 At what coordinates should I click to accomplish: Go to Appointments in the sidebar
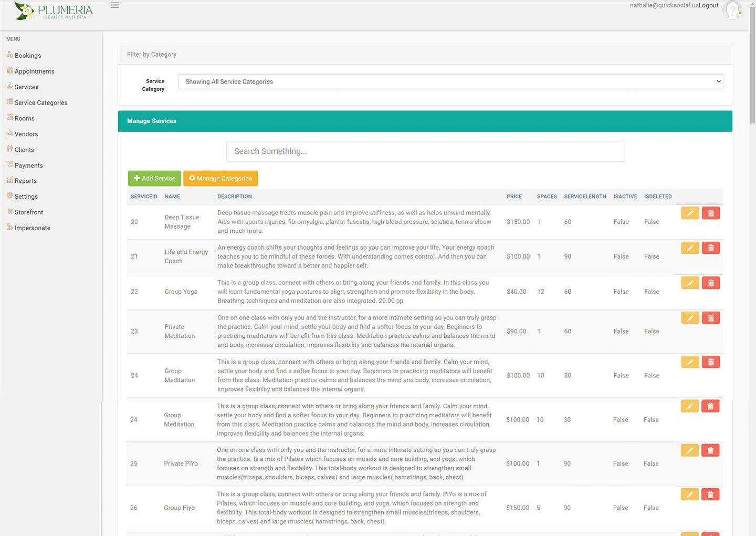[34, 71]
